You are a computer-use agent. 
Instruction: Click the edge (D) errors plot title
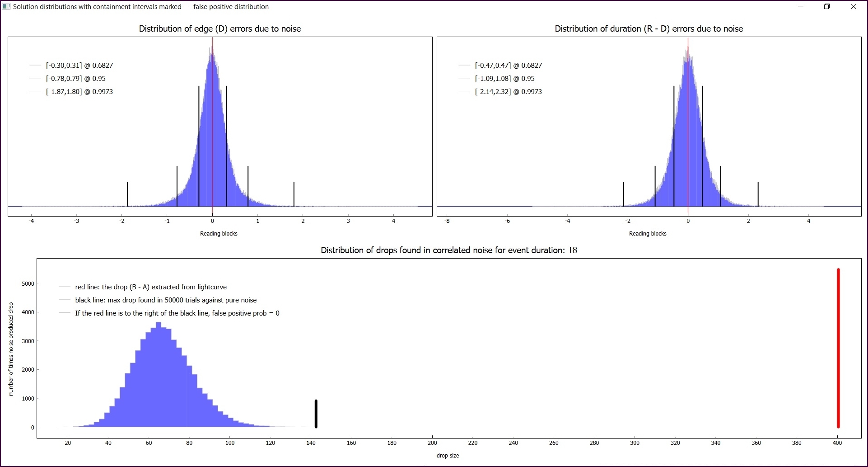coord(220,29)
